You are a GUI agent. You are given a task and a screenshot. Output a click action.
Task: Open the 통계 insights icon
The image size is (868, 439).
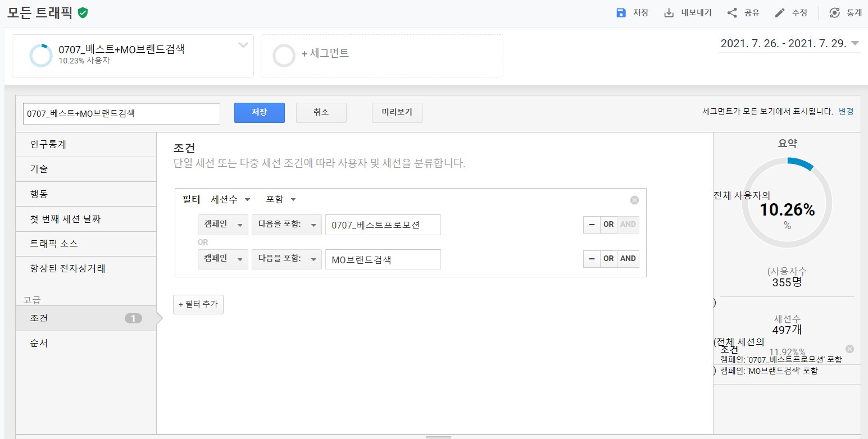835,13
